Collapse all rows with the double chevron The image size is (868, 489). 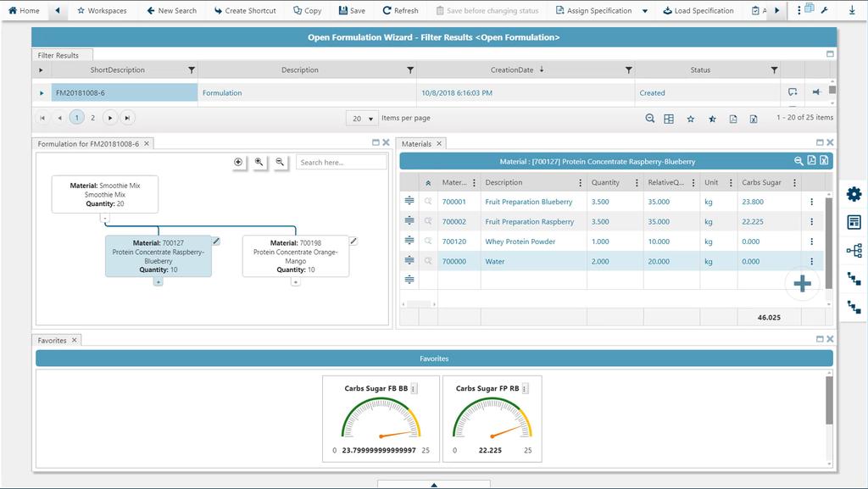click(x=428, y=183)
